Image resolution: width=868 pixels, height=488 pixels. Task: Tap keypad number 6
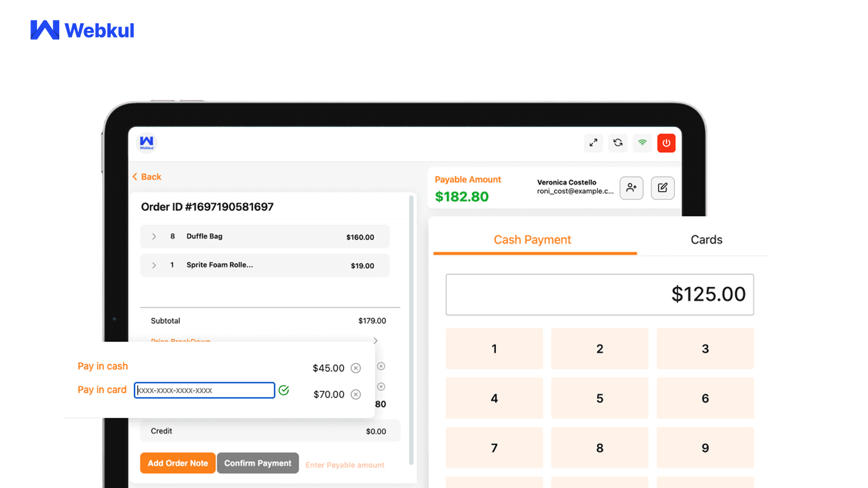tap(705, 398)
